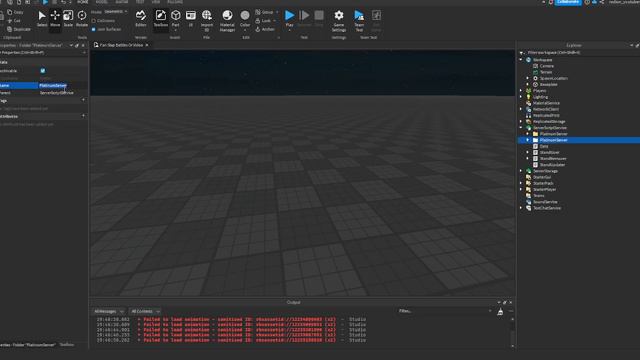Open the Plugins ribbon tab
This screenshot has height=360, width=640.
click(175, 2)
